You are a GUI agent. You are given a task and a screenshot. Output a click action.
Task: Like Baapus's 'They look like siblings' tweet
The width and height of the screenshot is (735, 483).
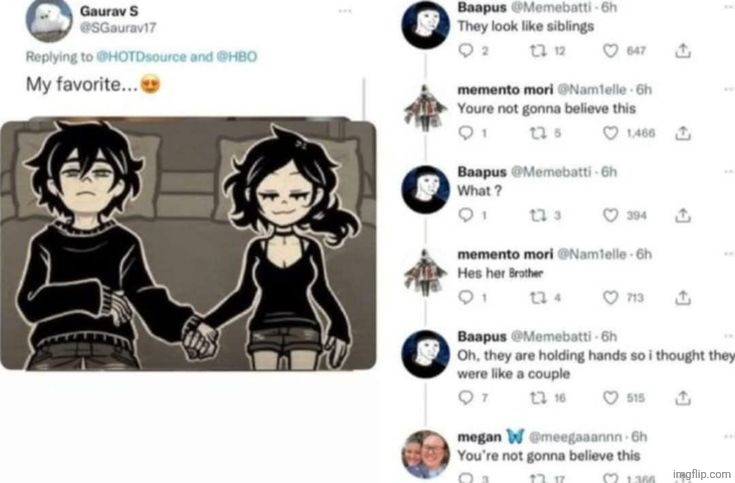[610, 51]
